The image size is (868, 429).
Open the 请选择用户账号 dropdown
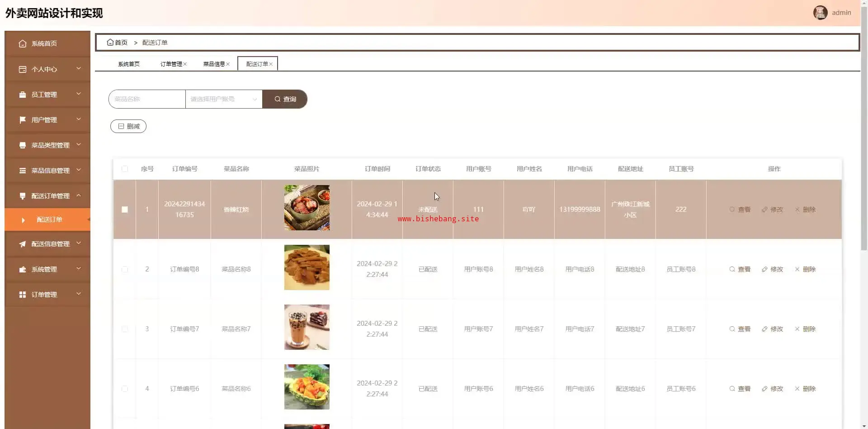point(224,99)
